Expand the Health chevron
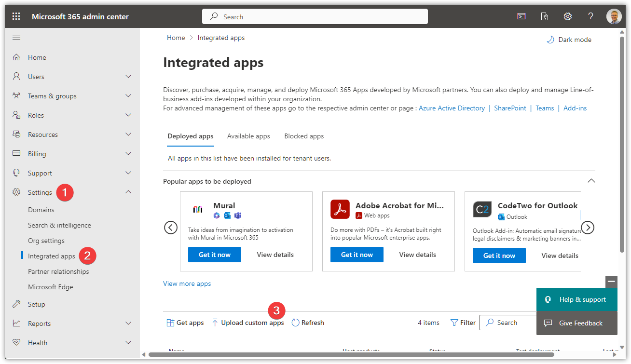Screen dimensions: 631x364 [x=128, y=342]
